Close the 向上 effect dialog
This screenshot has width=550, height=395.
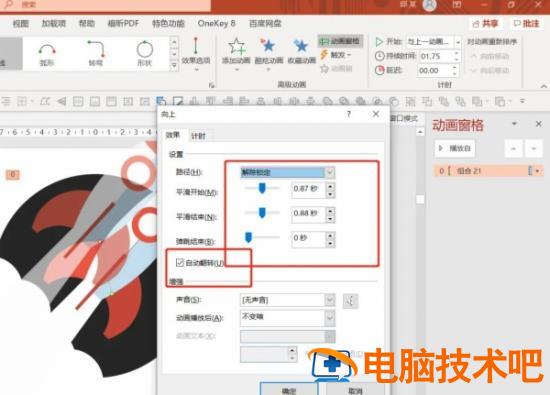[x=376, y=114]
